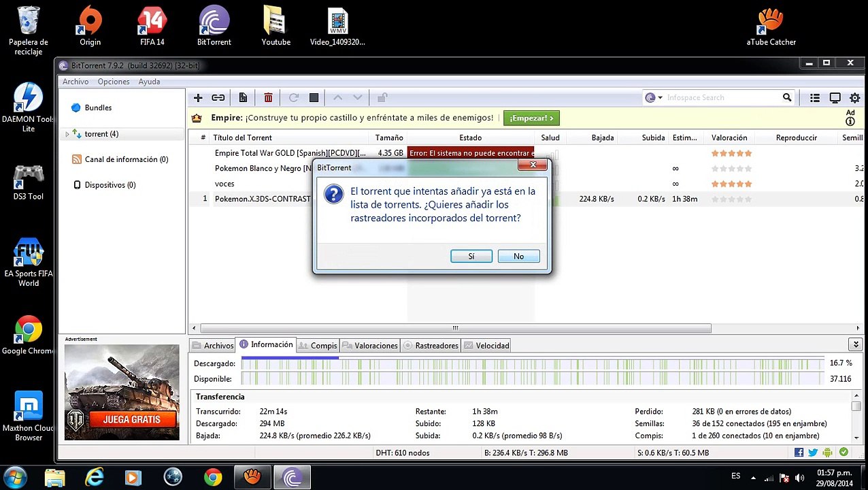The image size is (868, 490).
Task: Switch to the Rastreadores tab
Action: (431, 346)
